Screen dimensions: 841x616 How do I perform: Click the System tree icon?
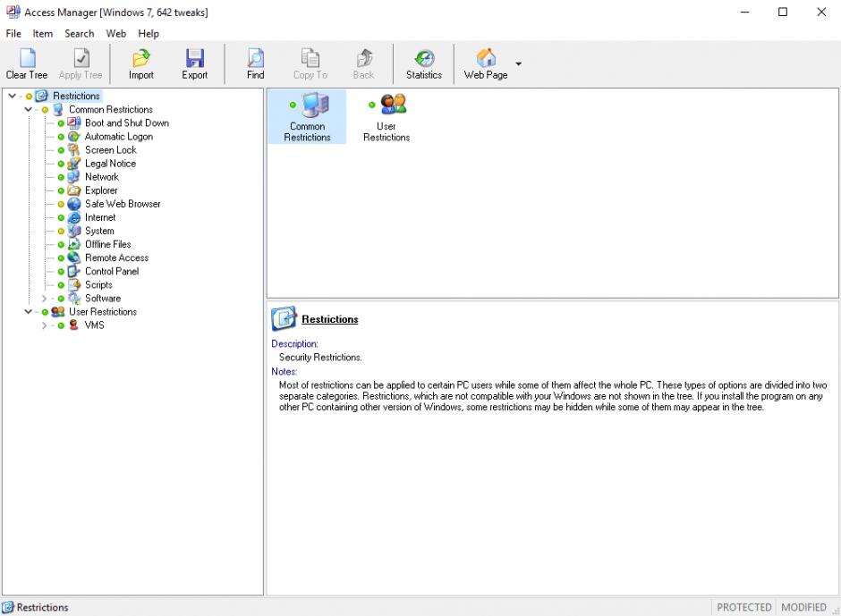[x=74, y=231]
